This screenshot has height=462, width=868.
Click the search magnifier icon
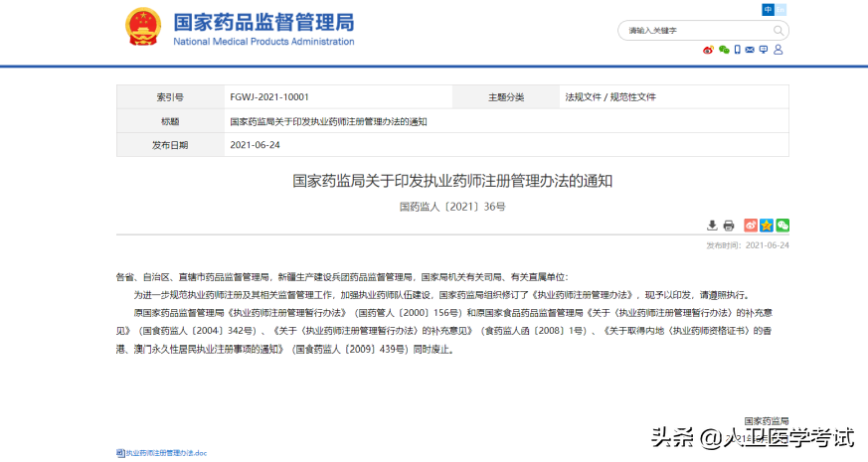click(x=779, y=31)
